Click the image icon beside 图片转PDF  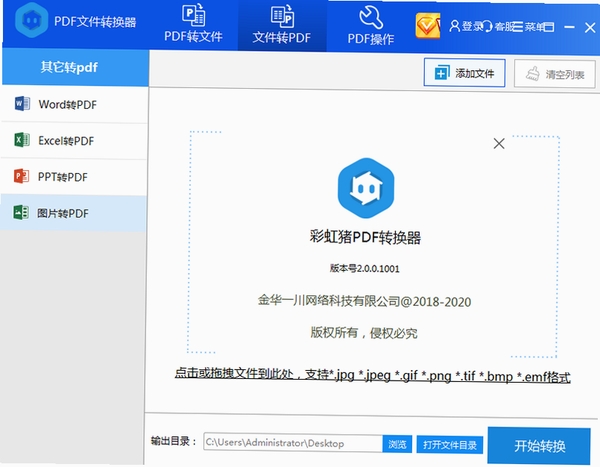[21, 212]
